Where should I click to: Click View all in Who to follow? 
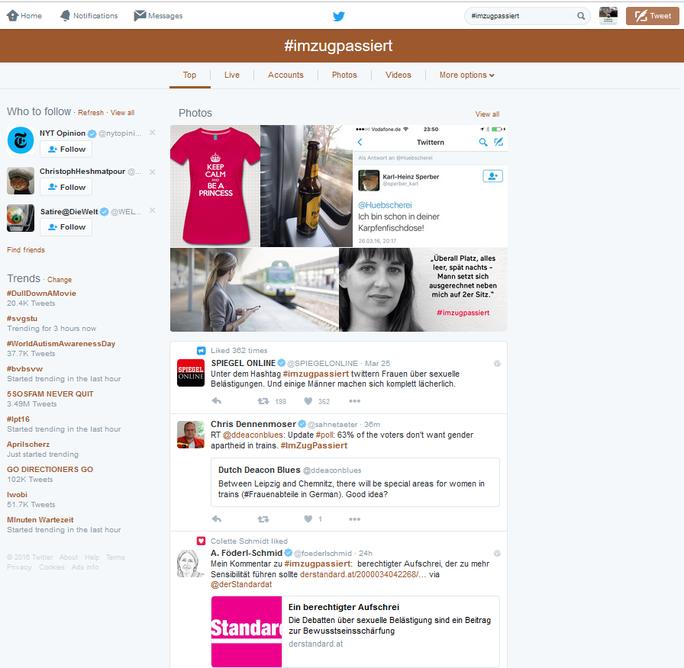point(122,113)
